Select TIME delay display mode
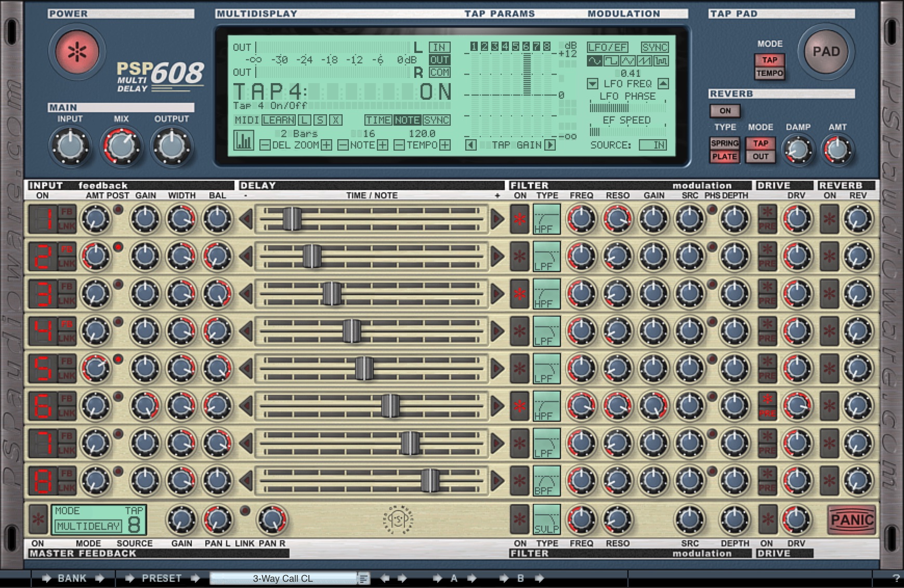The height and width of the screenshot is (588, 904). pyautogui.click(x=378, y=120)
